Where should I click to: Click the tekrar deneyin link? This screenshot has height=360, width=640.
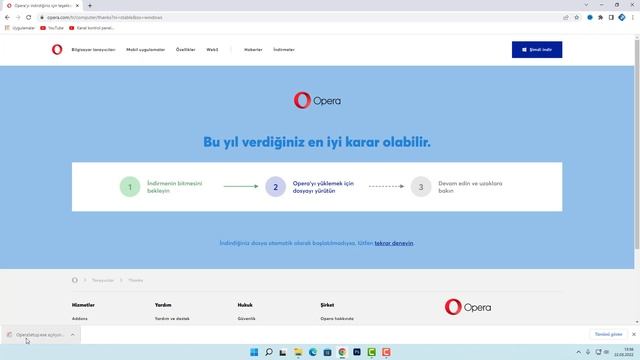click(x=394, y=243)
